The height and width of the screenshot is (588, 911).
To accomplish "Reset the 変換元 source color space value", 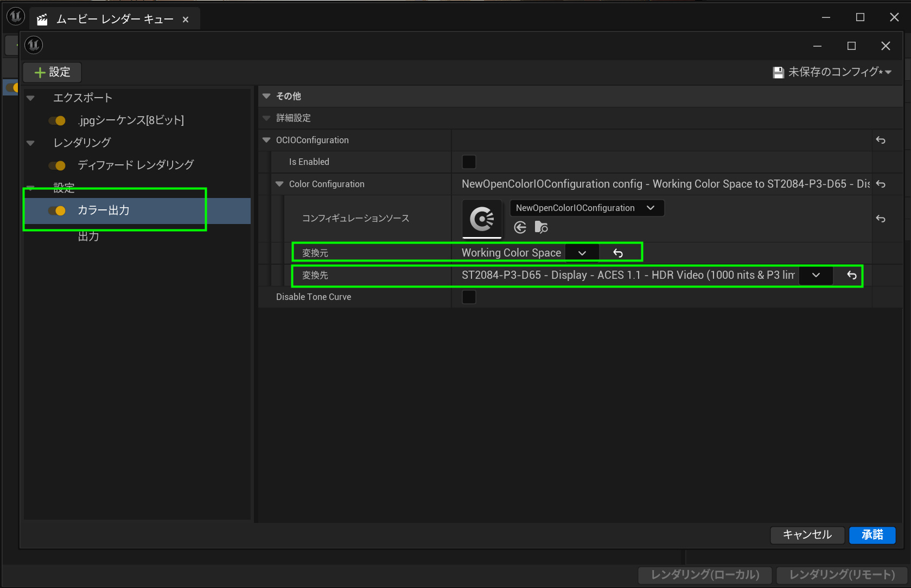I will coord(618,253).
